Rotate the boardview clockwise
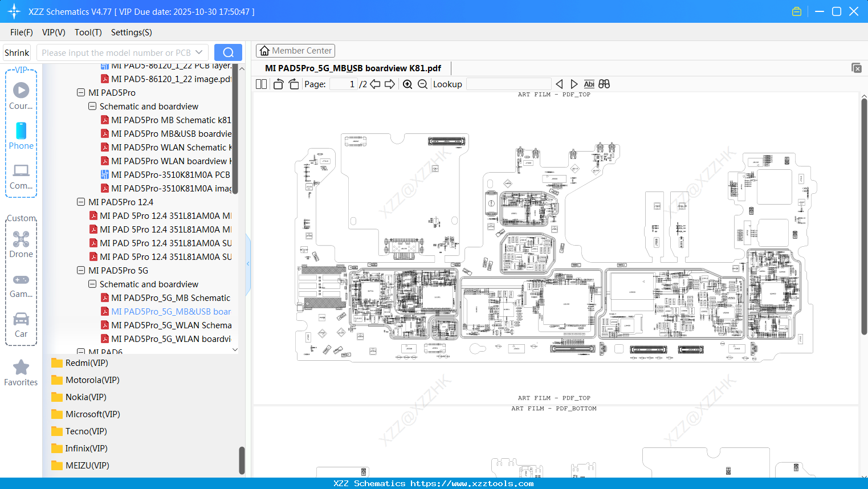 293,84
